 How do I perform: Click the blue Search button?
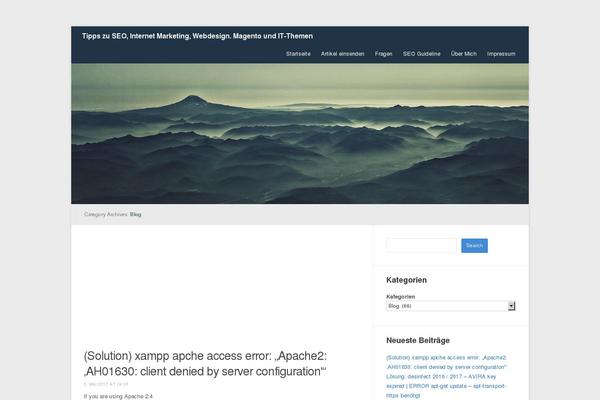coord(474,246)
